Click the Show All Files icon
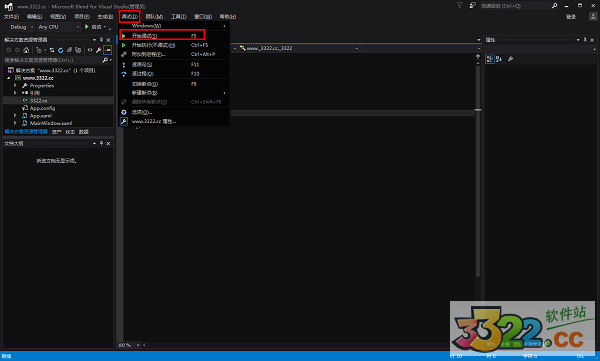Screen dimensions: 600x361 78,50
